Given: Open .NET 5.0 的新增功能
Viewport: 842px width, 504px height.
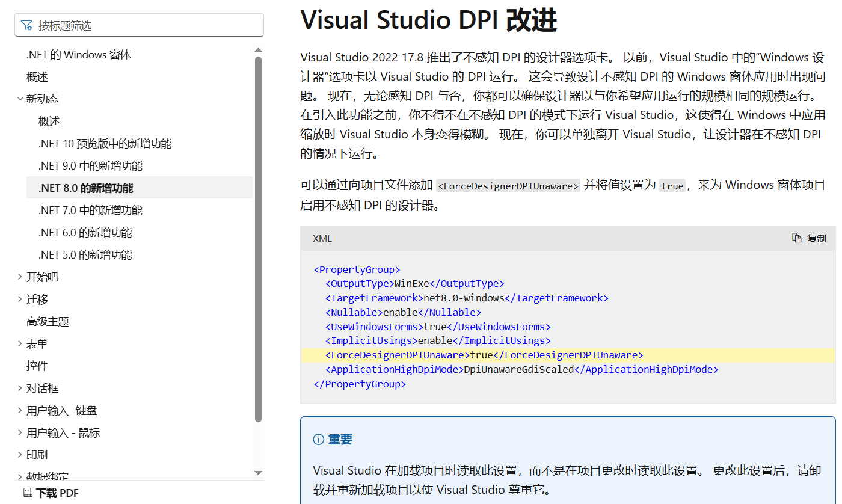Looking at the screenshot, I should tap(85, 255).
